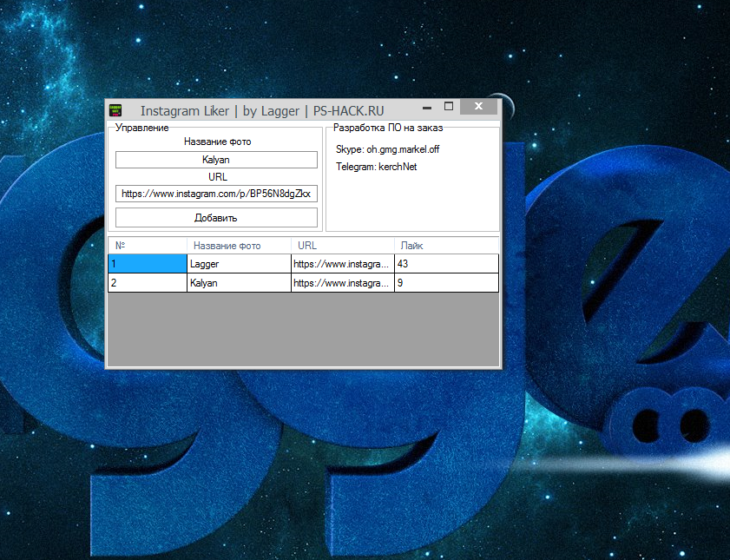The height and width of the screenshot is (560, 730).
Task: Select row number 1 cell
Action: point(148,264)
